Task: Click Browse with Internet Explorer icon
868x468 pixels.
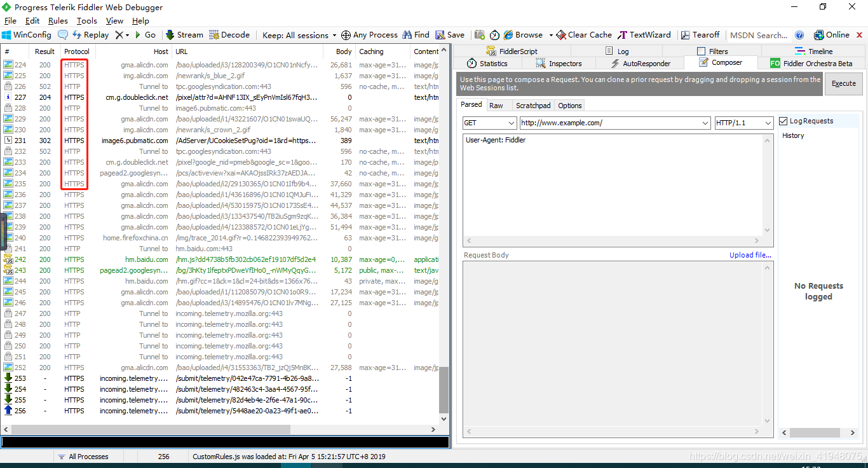Action: [508, 35]
